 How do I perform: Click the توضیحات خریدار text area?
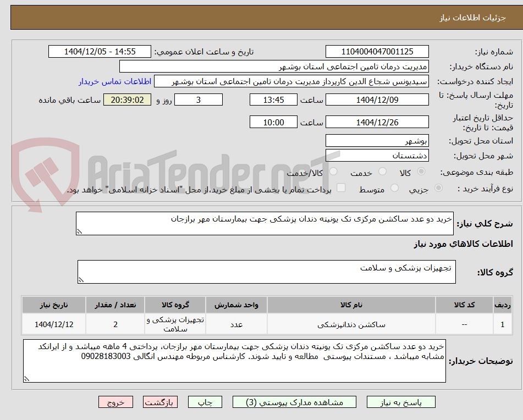pyautogui.click(x=234, y=361)
